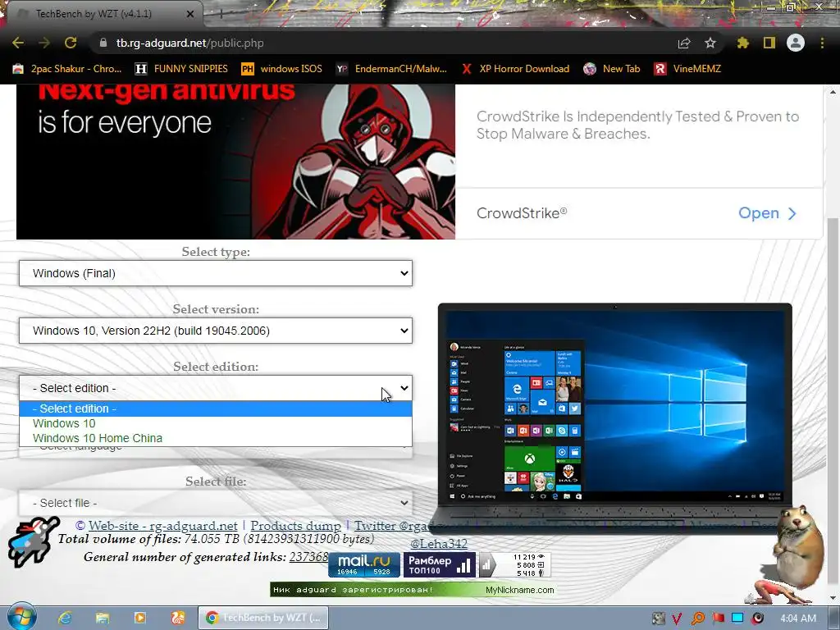This screenshot has width=840, height=630.
Task: Click the Rambler TOP100 badge
Action: pyautogui.click(x=440, y=564)
